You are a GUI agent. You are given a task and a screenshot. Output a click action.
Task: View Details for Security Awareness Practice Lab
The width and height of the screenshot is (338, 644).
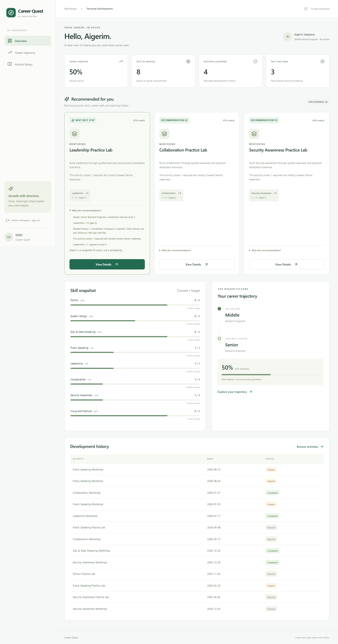[287, 264]
